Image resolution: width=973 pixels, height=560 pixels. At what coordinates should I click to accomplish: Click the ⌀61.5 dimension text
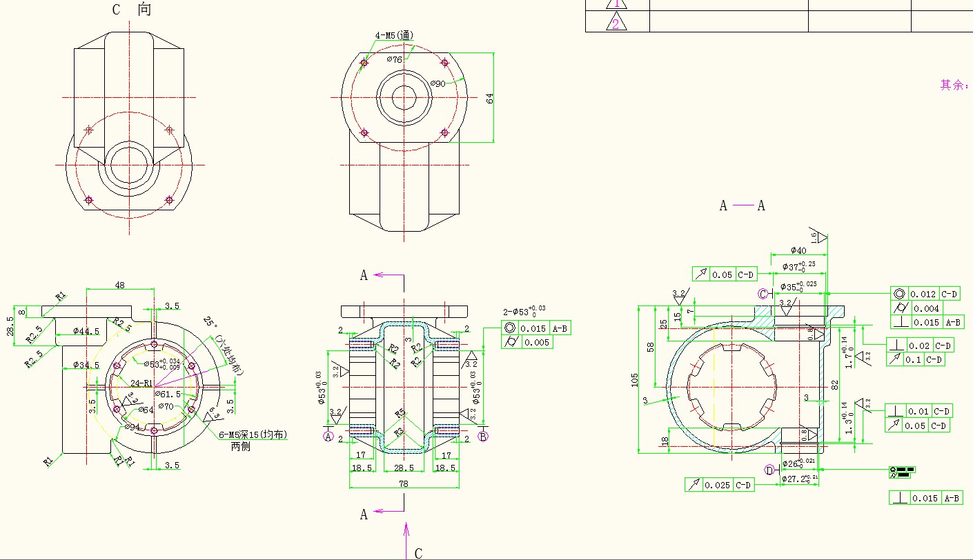point(168,394)
